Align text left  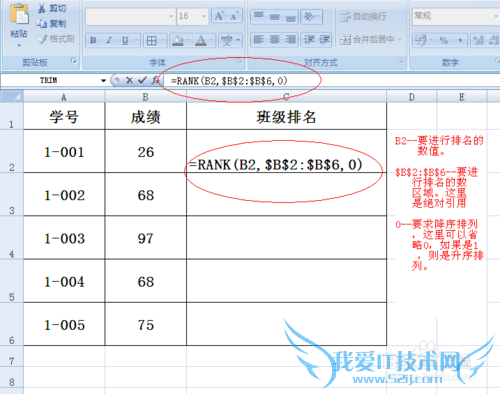click(x=259, y=40)
